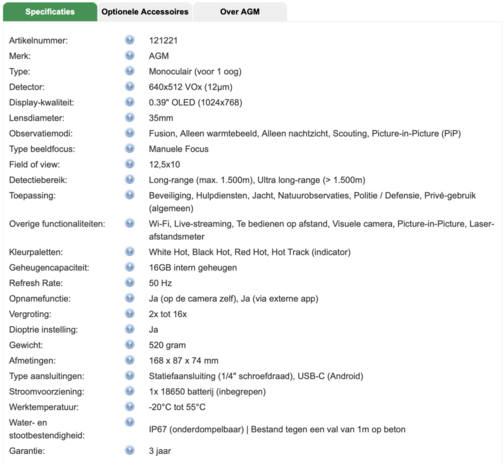Click the IP67 (onderdompelbaar) rating text
The width and height of the screenshot is (504, 465).
(x=196, y=429)
